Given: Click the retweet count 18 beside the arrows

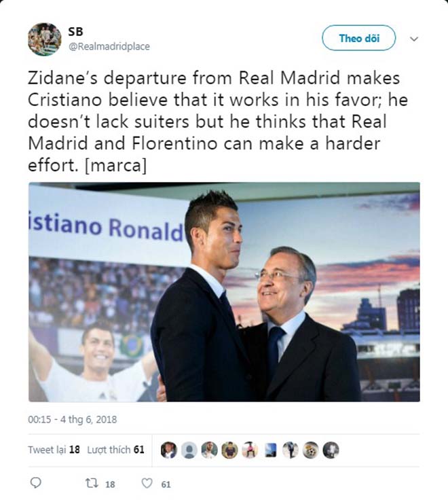Looking at the screenshot, I should coord(110,484).
